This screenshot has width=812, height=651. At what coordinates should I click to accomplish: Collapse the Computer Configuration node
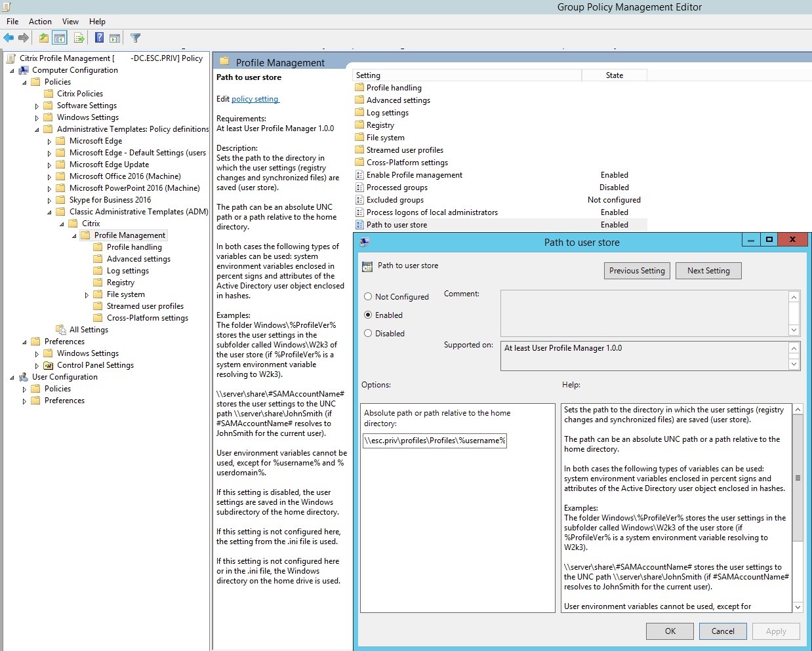tap(12, 71)
